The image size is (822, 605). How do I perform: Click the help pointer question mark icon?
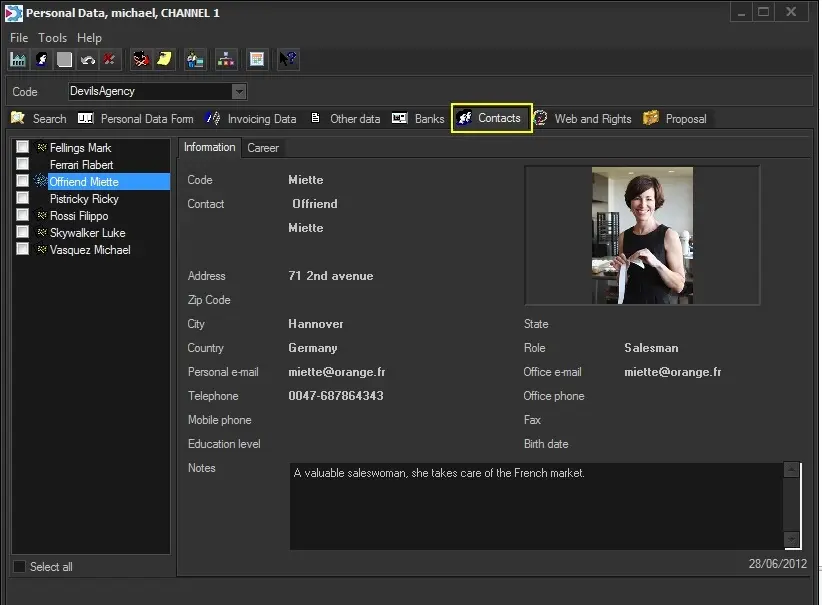[x=288, y=60]
